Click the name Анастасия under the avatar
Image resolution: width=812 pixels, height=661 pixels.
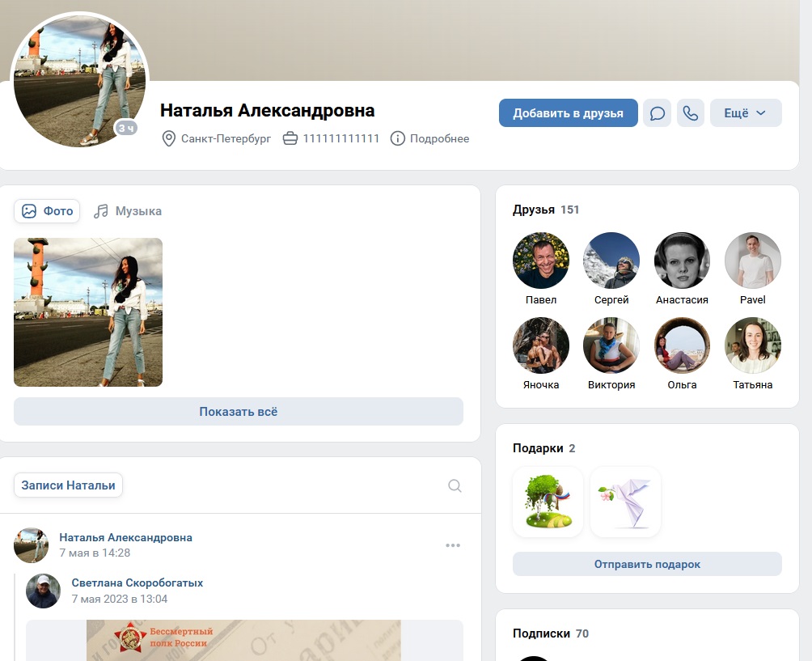coord(682,300)
